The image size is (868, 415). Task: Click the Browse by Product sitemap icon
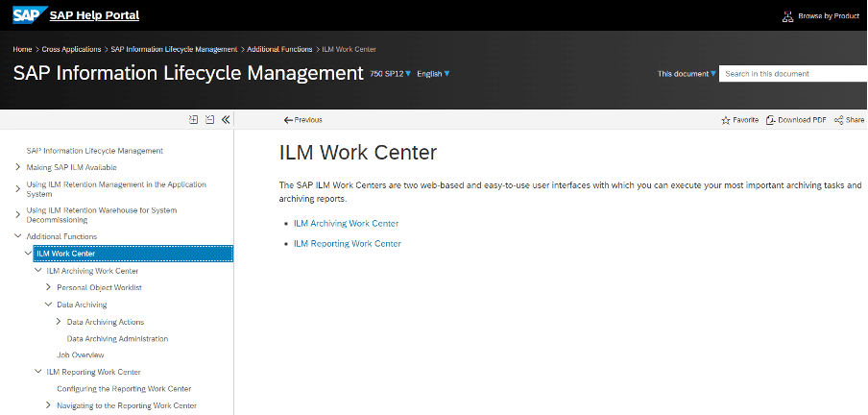tap(787, 16)
